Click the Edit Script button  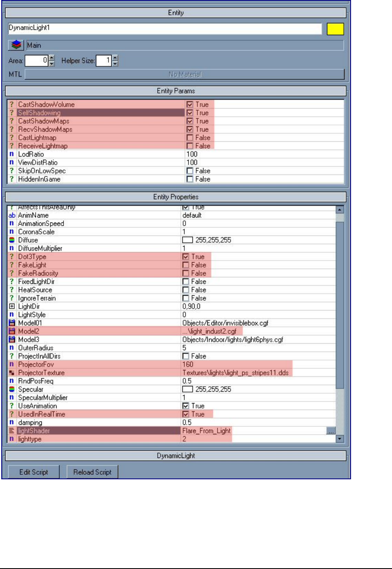point(34,472)
